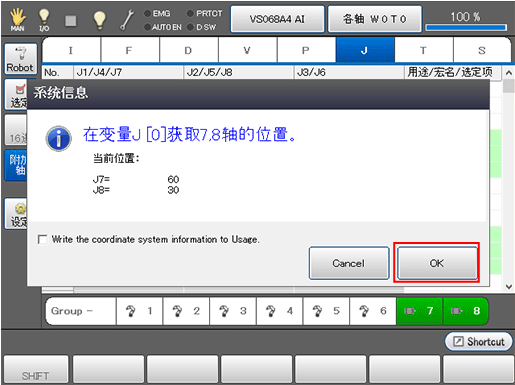Click the J8= 30 value line
The image size is (515, 385).
tap(136, 190)
